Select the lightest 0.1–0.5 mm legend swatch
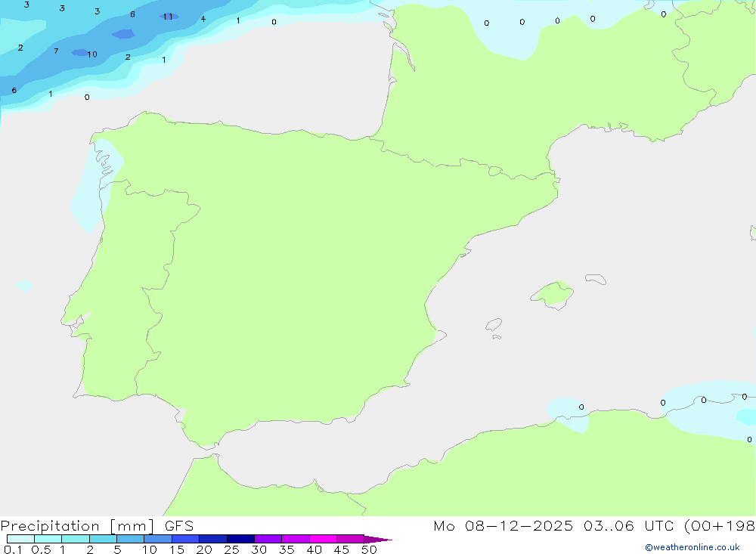The image size is (756, 554). point(20,539)
